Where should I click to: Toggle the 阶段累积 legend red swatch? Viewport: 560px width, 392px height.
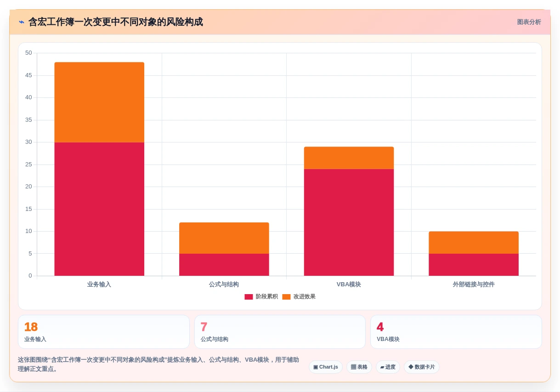(249, 297)
